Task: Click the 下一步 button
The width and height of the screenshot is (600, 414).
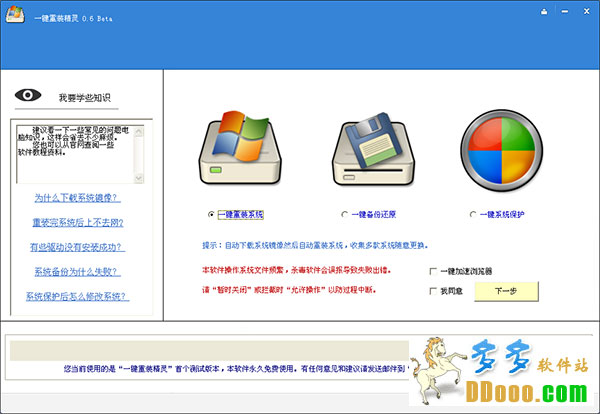Action: pos(506,291)
